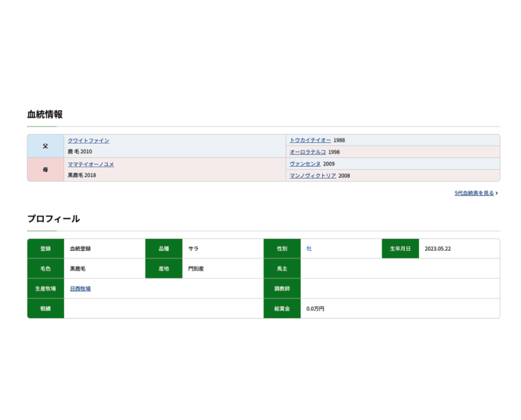521x420 pixels.
Task: Click the 父 row header cell
Action: pos(45,146)
